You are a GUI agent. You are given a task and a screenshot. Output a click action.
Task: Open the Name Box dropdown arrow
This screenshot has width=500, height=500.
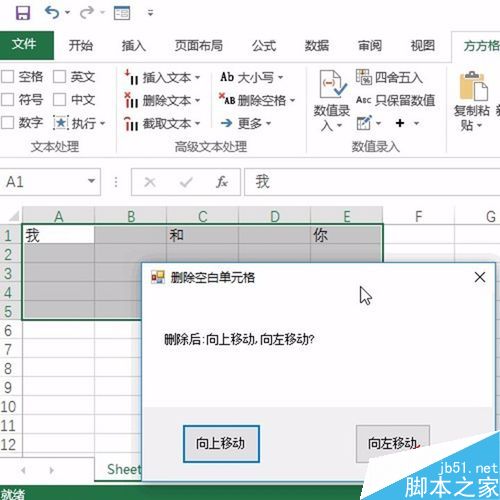(91, 181)
